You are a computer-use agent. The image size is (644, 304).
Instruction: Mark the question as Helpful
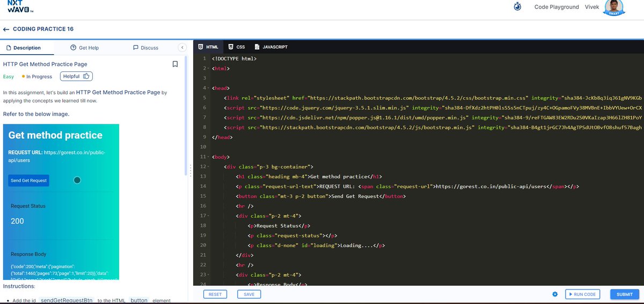tap(77, 76)
